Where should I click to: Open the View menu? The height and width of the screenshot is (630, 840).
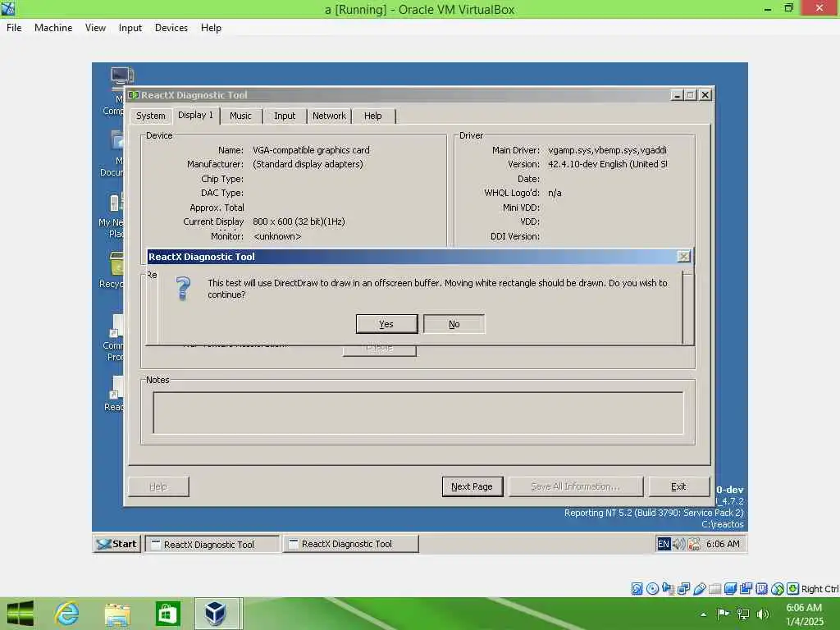click(95, 28)
